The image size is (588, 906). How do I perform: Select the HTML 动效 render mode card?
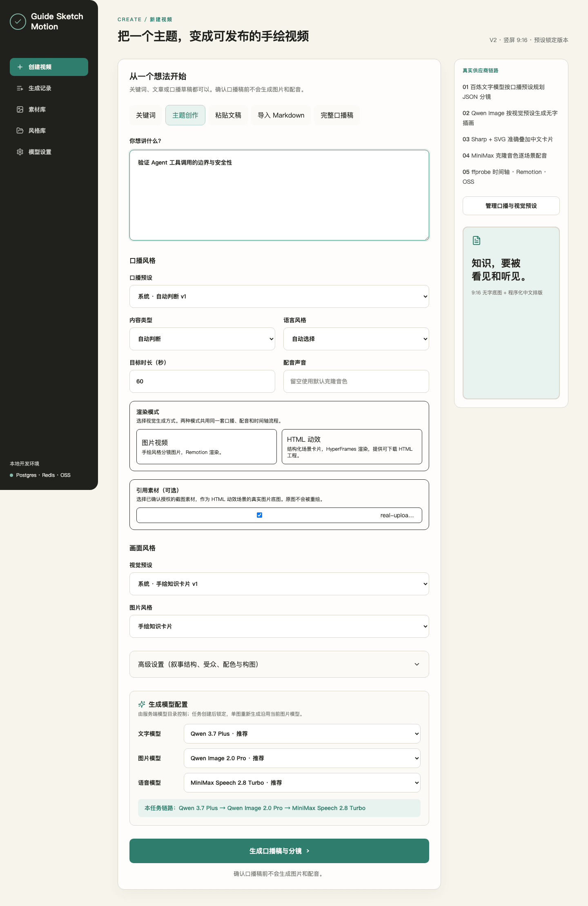point(352,447)
